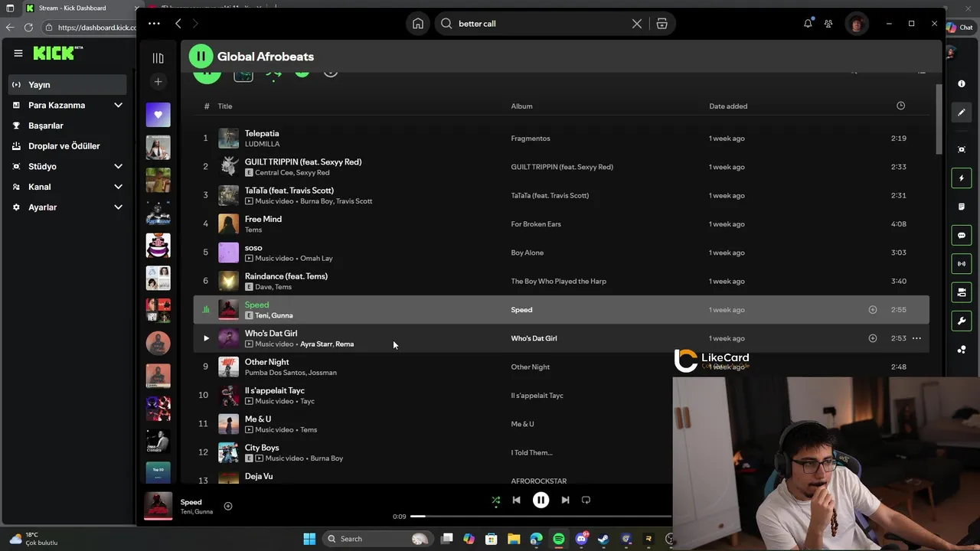The image size is (980, 551).
Task: Open Spotify three-dots main menu
Action: pos(154,24)
